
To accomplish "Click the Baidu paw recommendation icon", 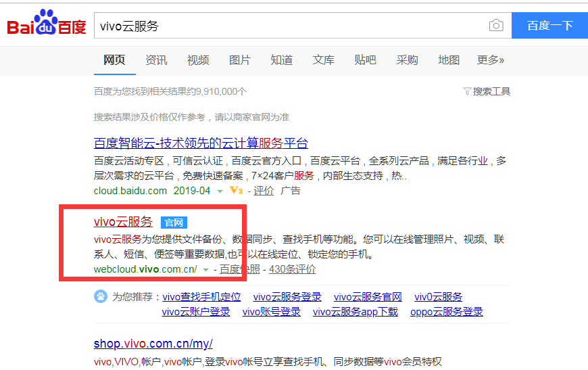I will click(101, 296).
